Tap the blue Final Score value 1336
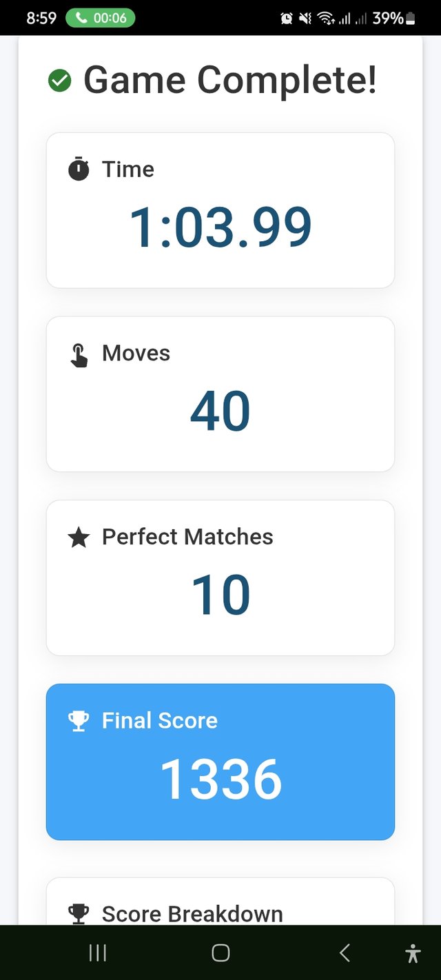This screenshot has width=441, height=980. click(x=220, y=779)
